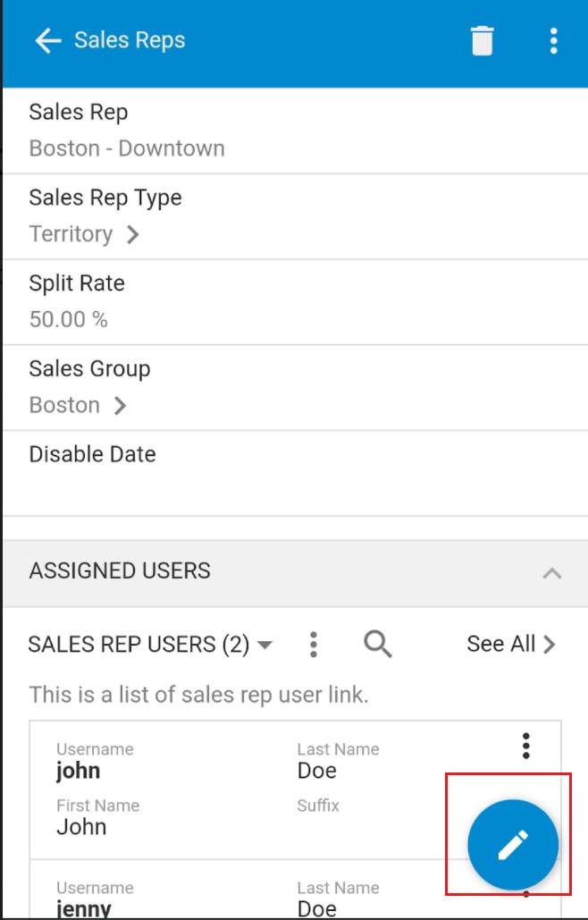
Task: Open Sales Rep Users list options menu
Action: click(x=314, y=645)
